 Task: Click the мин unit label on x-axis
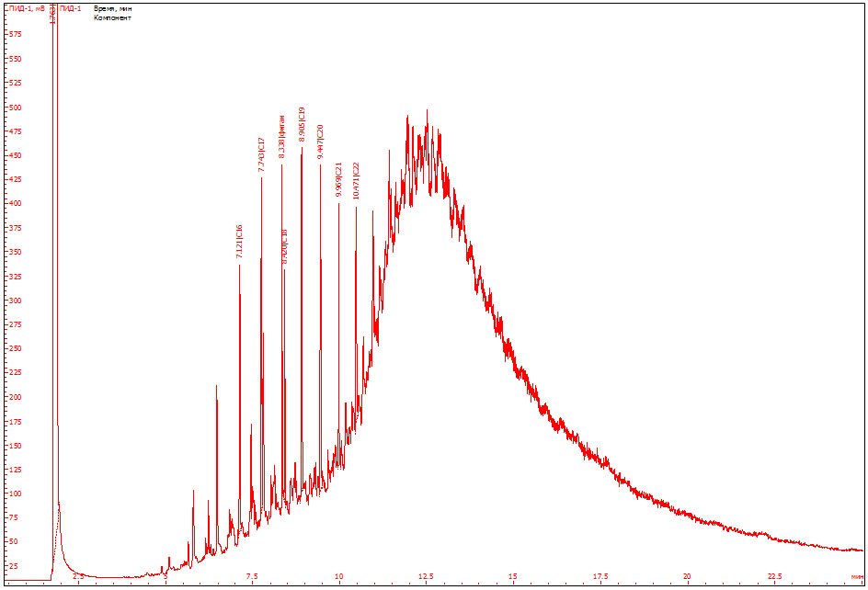pyautogui.click(x=857, y=576)
